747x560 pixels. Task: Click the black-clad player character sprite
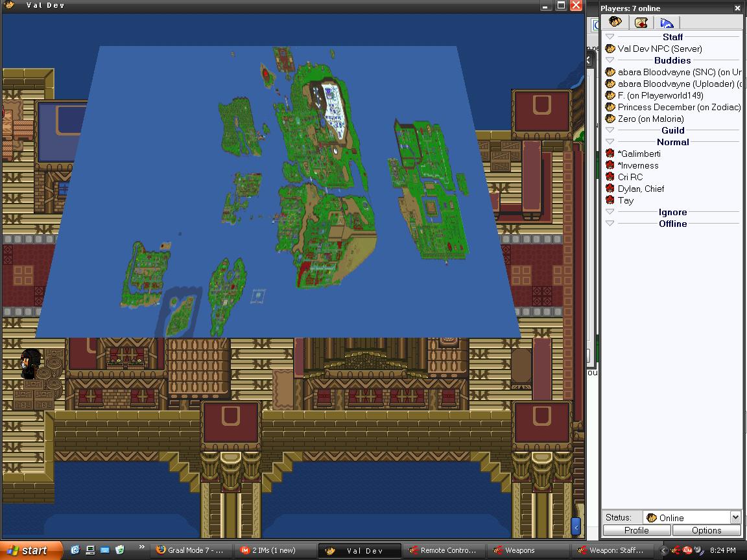click(x=30, y=364)
